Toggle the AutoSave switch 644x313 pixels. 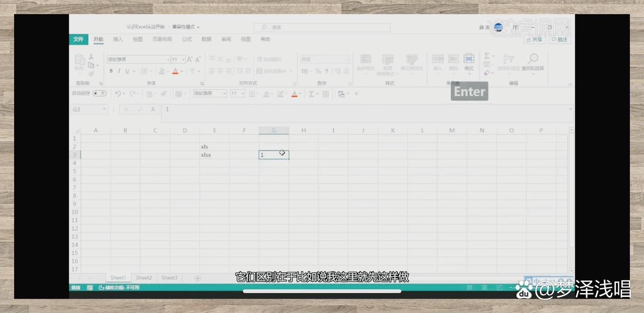tap(100, 94)
